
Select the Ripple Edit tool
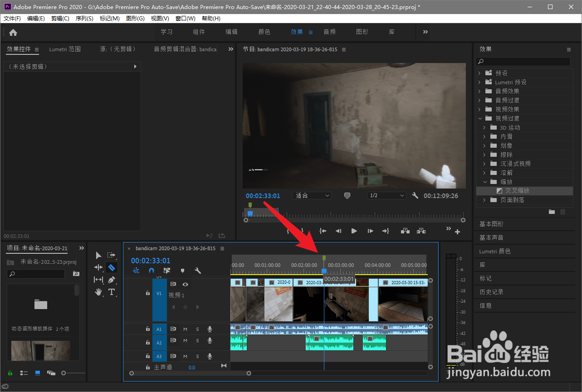98,267
